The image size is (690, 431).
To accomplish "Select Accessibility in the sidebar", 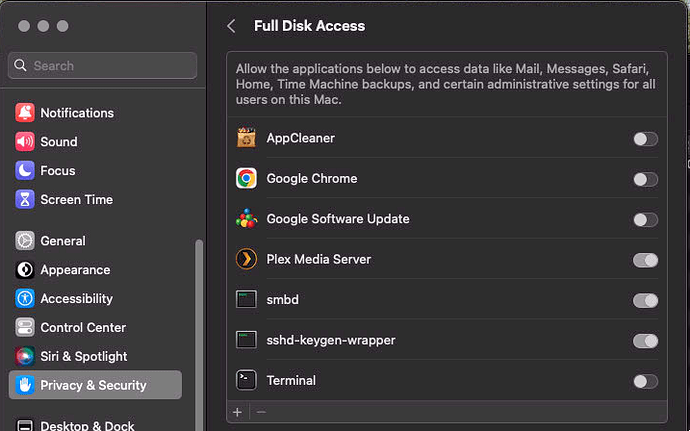I will pyautogui.click(x=76, y=298).
